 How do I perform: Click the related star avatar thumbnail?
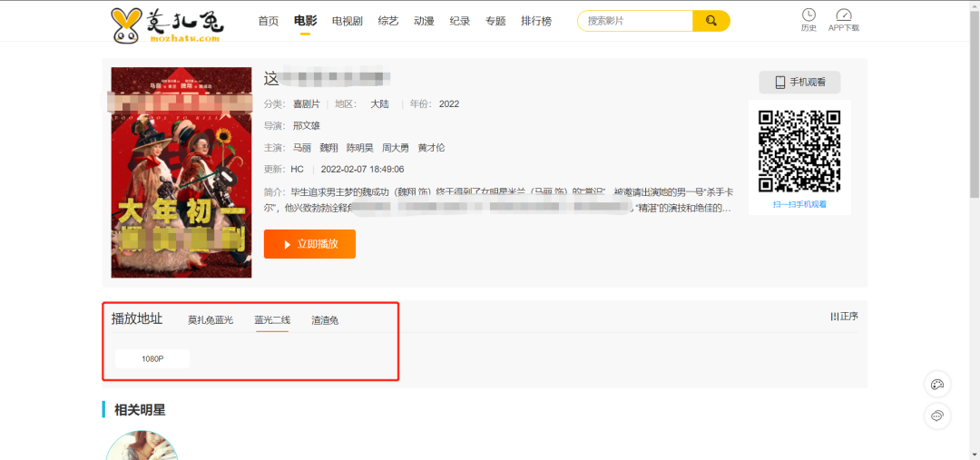pos(142,445)
